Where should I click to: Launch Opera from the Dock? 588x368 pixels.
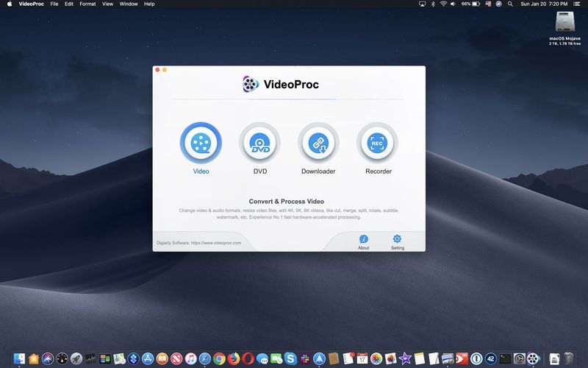click(x=248, y=358)
